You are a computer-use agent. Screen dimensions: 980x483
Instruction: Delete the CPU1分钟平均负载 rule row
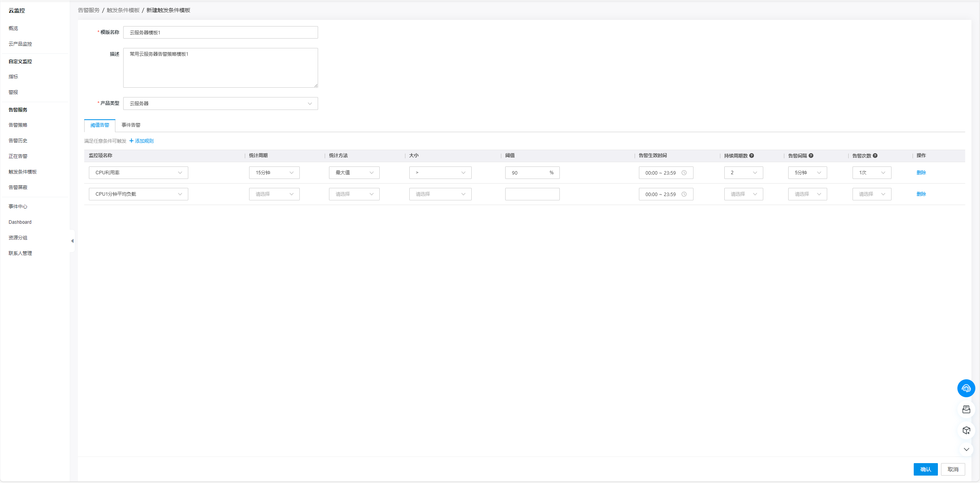click(921, 194)
